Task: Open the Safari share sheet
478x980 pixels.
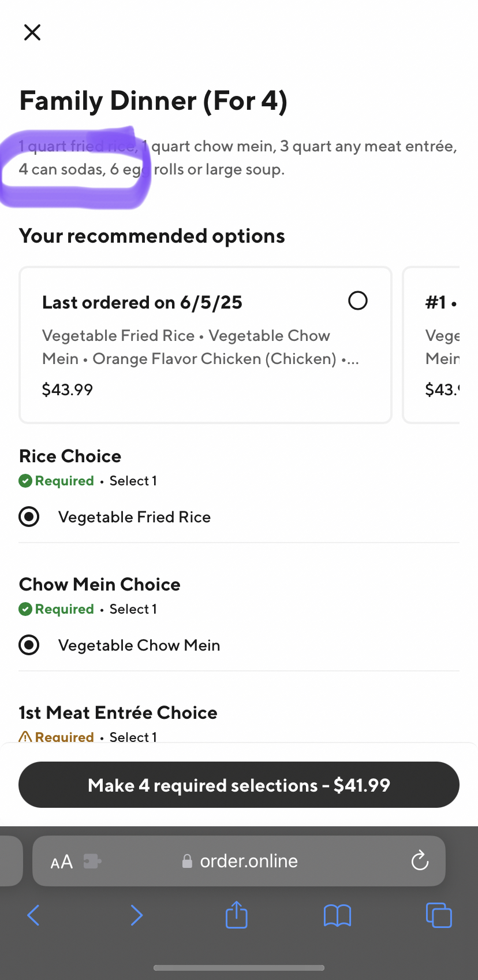Action: [236, 915]
